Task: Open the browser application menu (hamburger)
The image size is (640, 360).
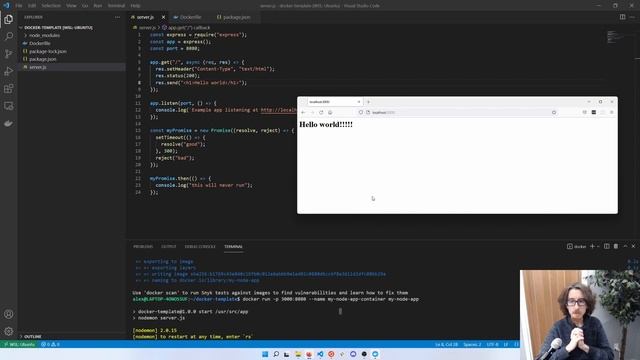Action: click(611, 112)
